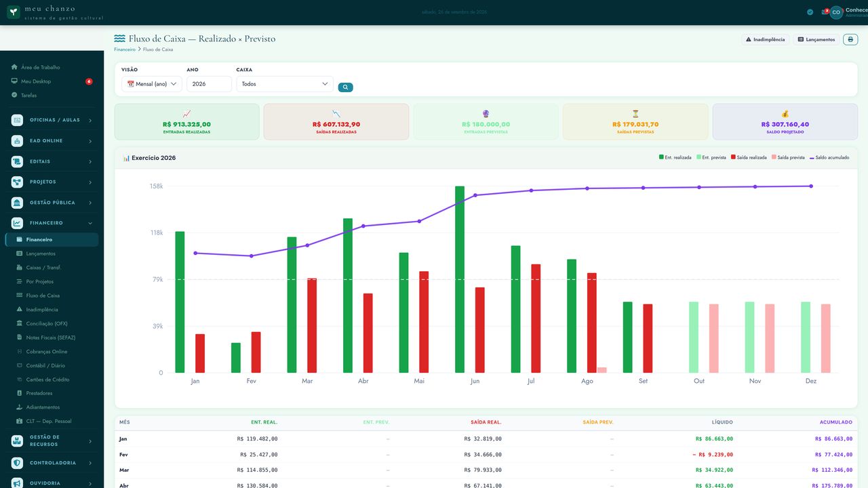Expand the Oficinas / Aulas section chevron
868x488 pixels.
pyautogui.click(x=90, y=121)
